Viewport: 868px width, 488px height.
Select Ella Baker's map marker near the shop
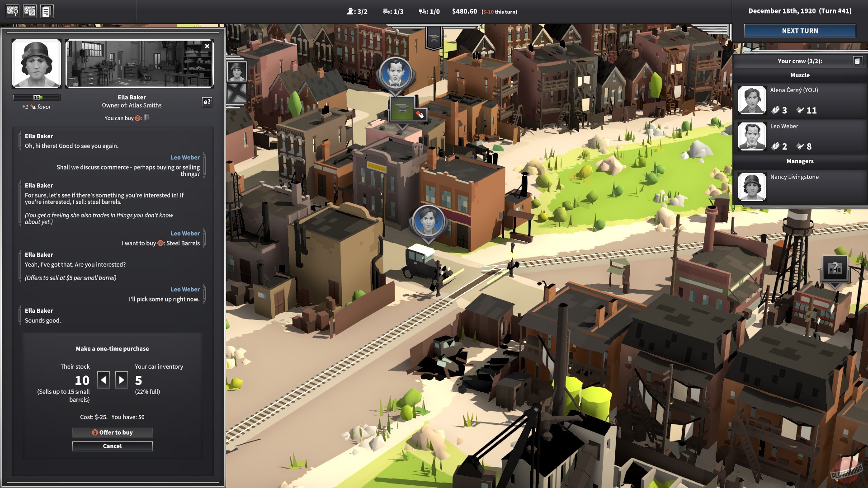coord(428,221)
